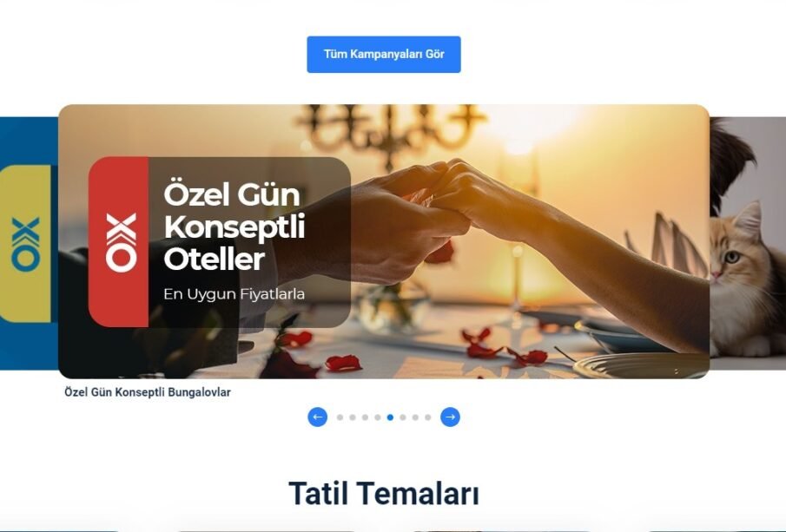
Task: Switch to the sixth carousel dot
Action: tap(402, 417)
